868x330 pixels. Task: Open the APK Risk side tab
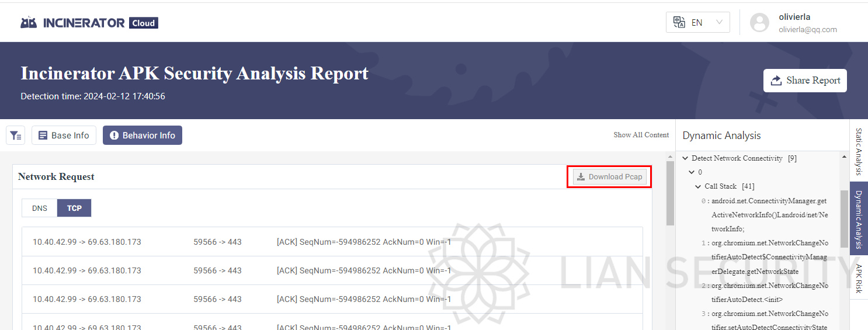859,279
